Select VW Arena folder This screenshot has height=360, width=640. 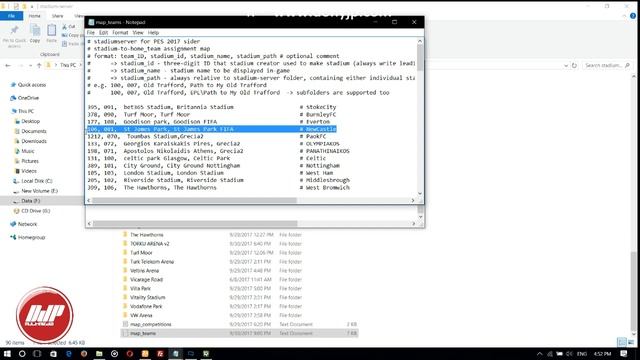click(x=141, y=316)
